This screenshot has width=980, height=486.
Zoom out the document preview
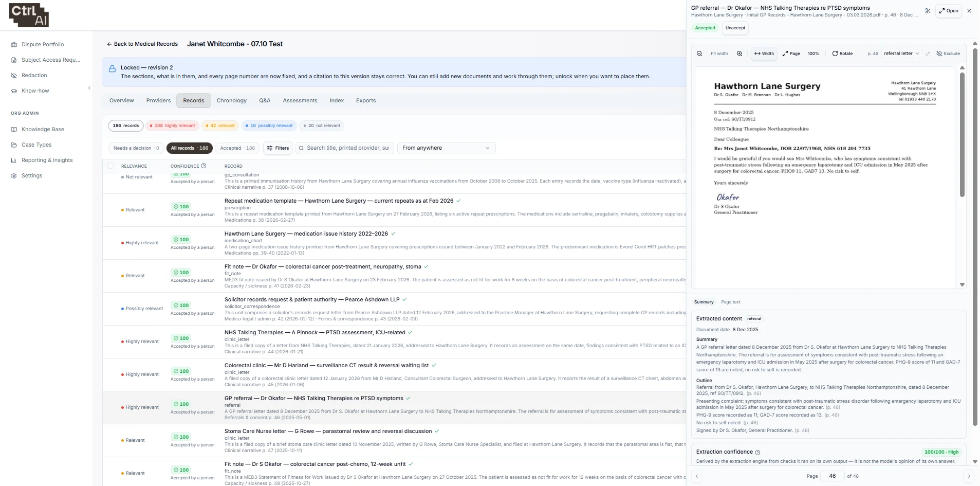tap(699, 53)
